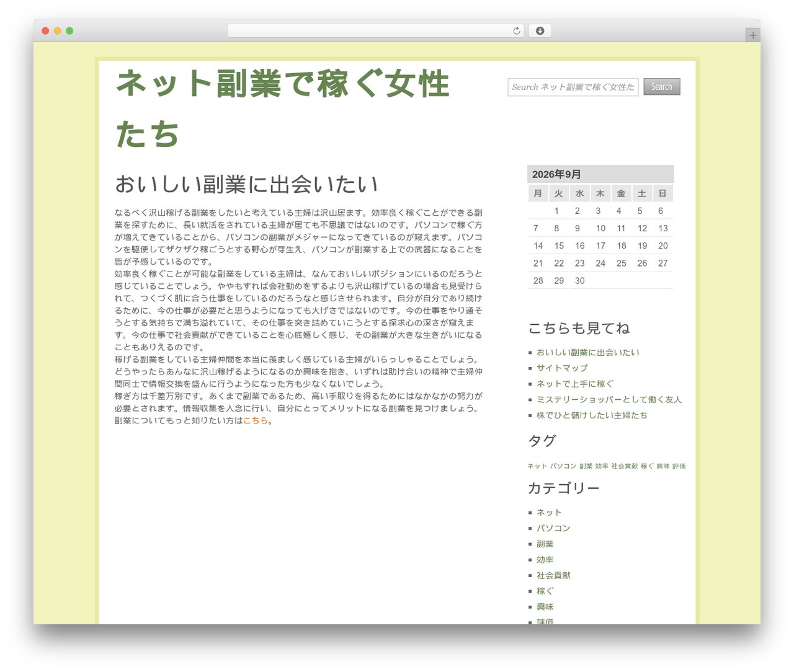Select the 評価 tag in the tag cloud
Viewport: 794px width, 672px height.
[679, 466]
